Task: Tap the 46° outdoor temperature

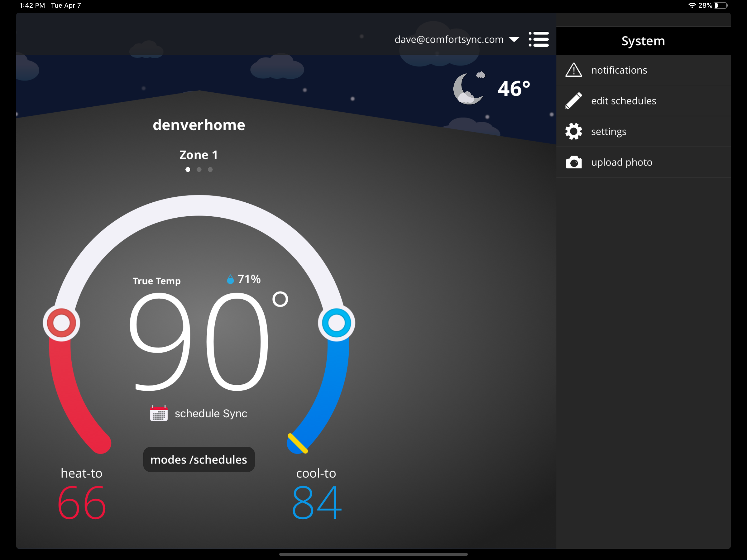Action: 514,89
